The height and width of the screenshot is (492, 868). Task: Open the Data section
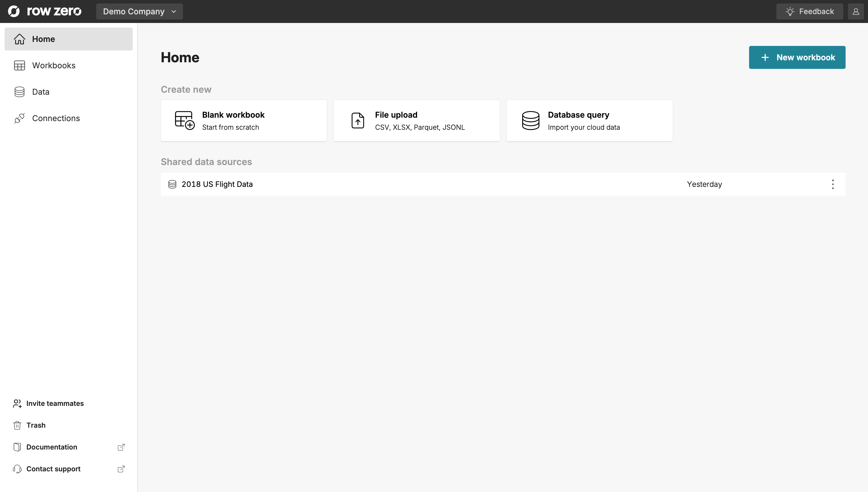coord(69,92)
